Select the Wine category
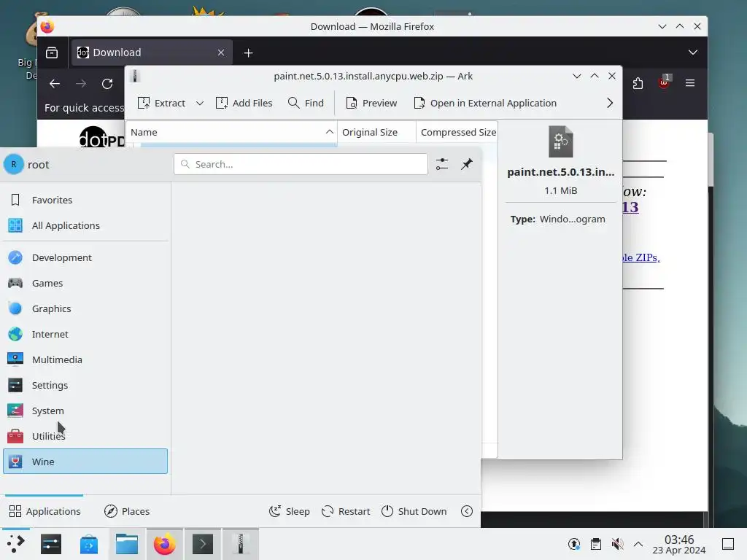The image size is (747, 560). pyautogui.click(x=85, y=462)
